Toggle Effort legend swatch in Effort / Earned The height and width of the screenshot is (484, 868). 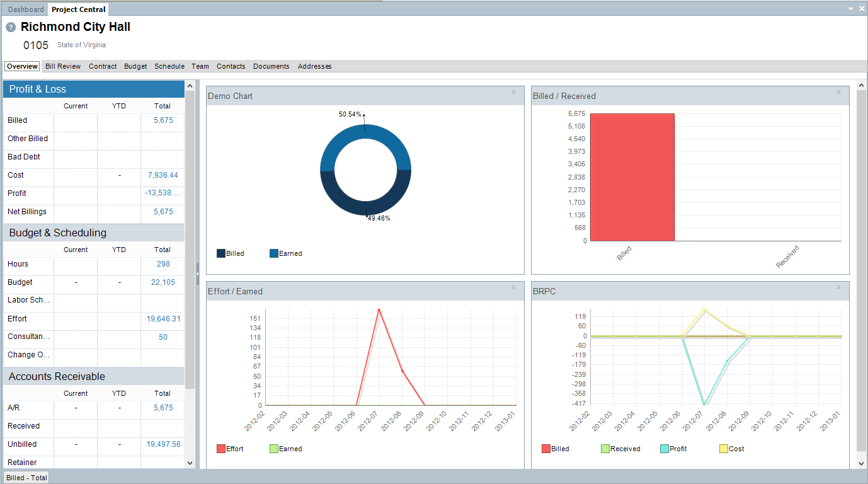tap(221, 449)
